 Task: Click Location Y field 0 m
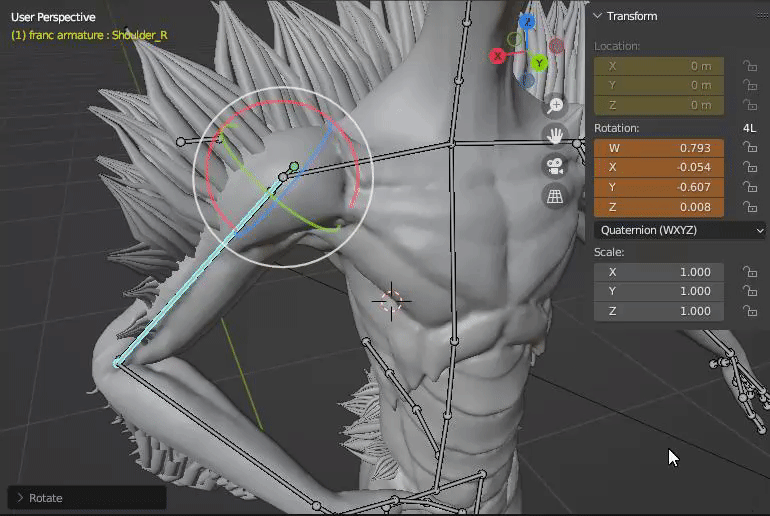pos(659,85)
